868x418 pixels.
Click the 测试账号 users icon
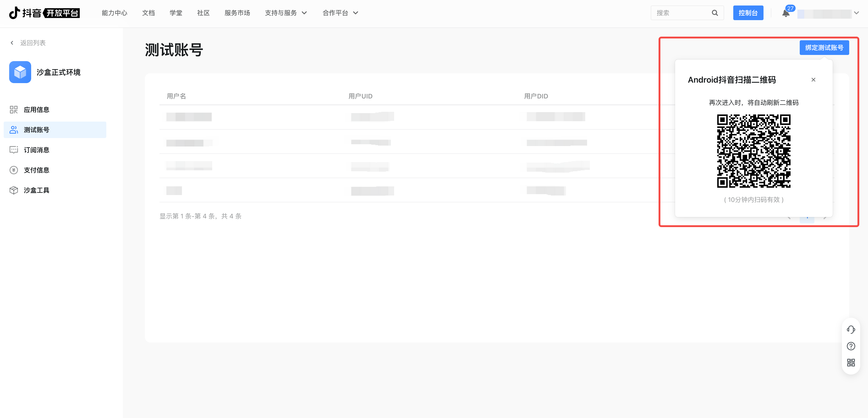(x=14, y=130)
